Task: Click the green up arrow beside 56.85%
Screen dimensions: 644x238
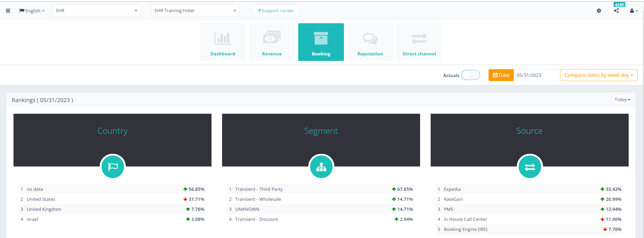Action: (x=185, y=189)
